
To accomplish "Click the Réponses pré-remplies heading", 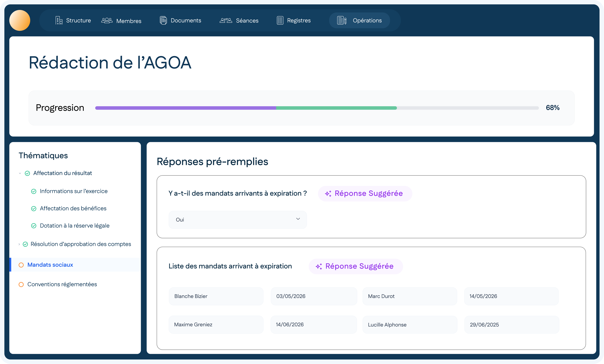I will tap(212, 162).
